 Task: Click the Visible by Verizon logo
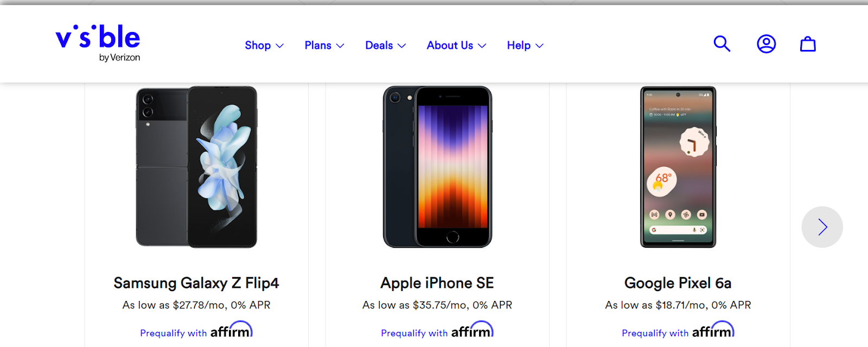click(98, 43)
